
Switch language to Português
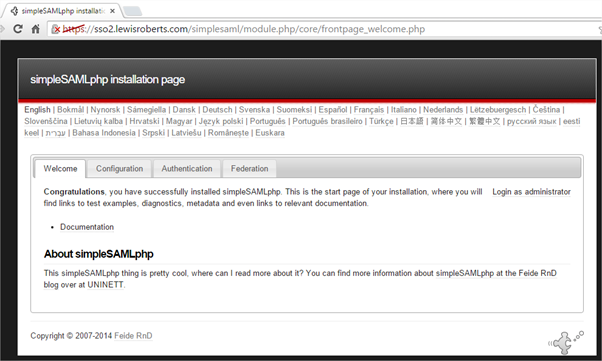coord(268,121)
